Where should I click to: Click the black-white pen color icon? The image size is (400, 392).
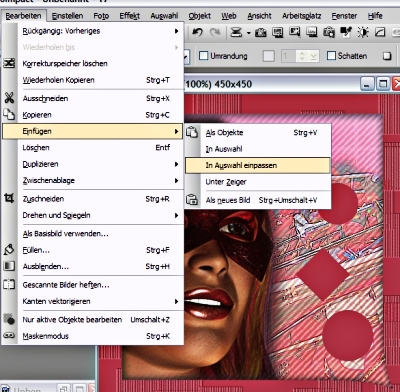tap(346, 32)
